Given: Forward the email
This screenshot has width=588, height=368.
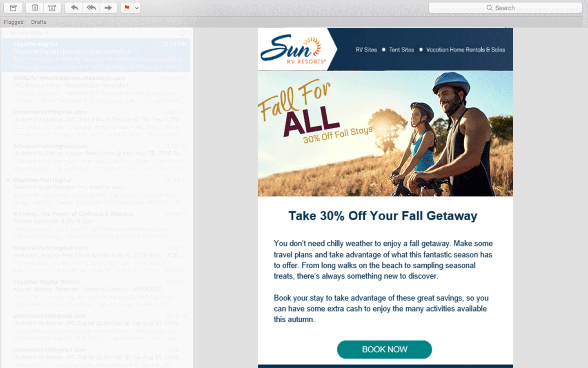Looking at the screenshot, I should click(x=108, y=8).
